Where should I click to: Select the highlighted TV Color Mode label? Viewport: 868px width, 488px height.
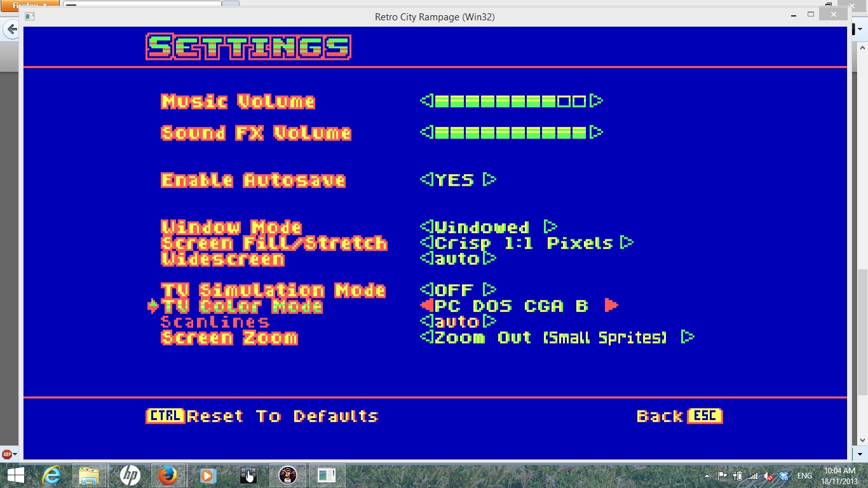tap(242, 306)
